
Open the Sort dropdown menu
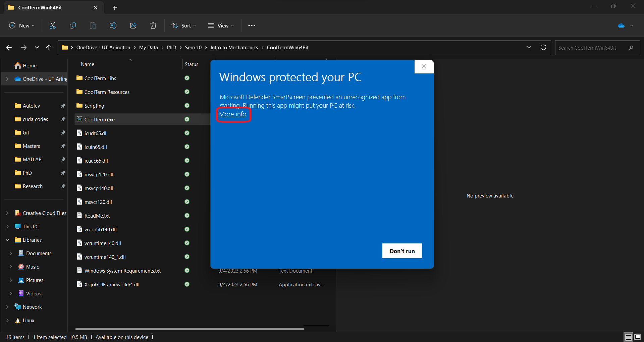(184, 25)
